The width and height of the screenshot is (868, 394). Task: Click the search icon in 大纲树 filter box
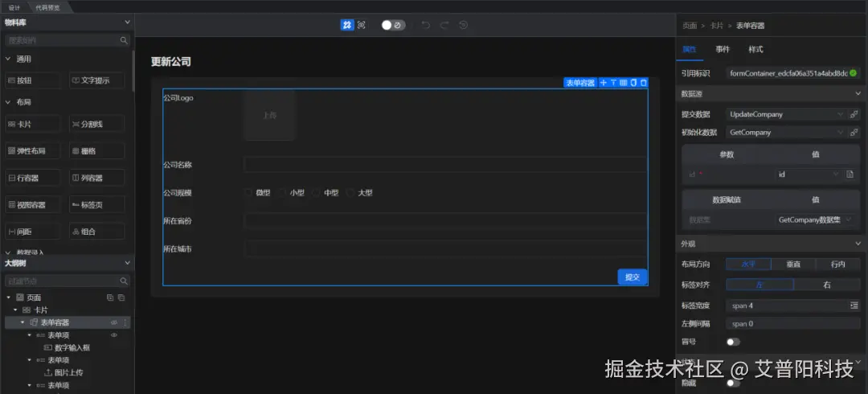tap(124, 281)
